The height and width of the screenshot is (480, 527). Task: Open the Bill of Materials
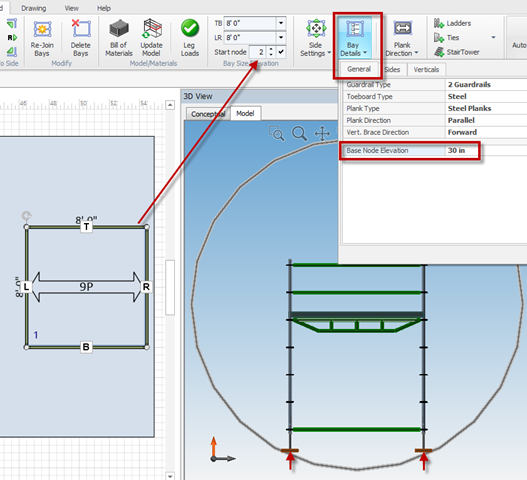pos(119,38)
